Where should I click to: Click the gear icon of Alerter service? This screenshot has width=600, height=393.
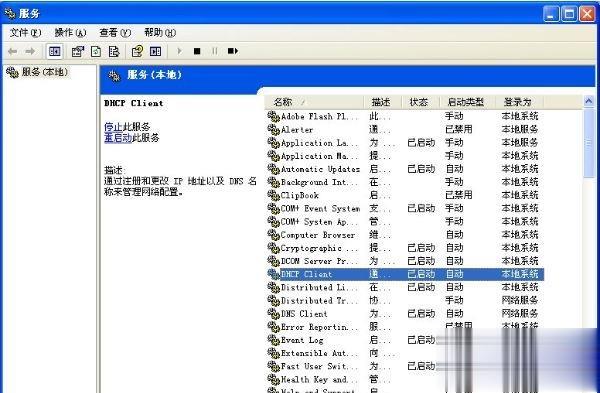273,130
